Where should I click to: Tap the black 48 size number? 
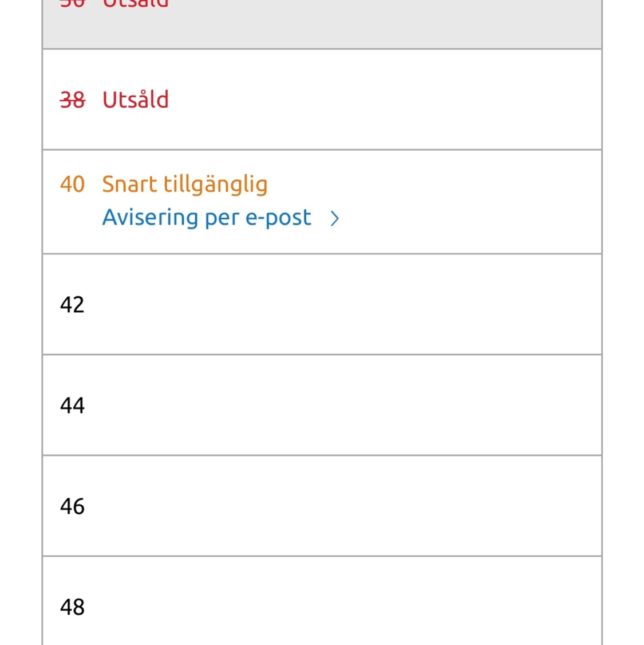click(x=72, y=607)
